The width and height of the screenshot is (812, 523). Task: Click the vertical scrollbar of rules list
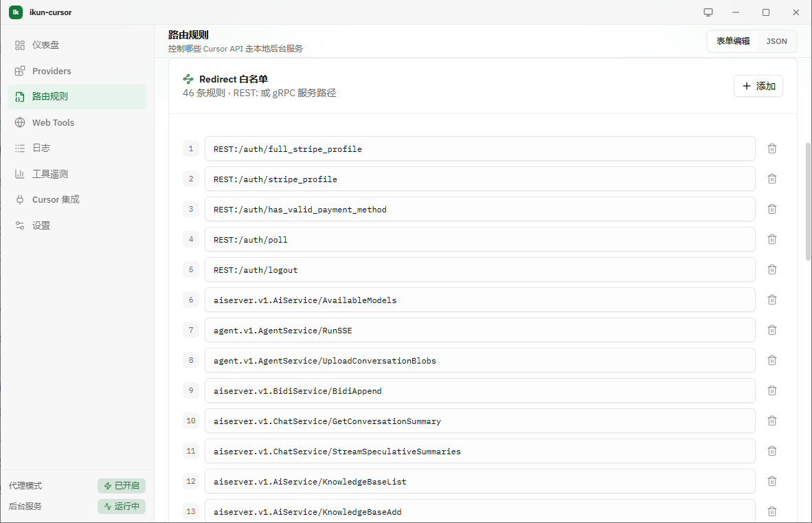click(808, 202)
